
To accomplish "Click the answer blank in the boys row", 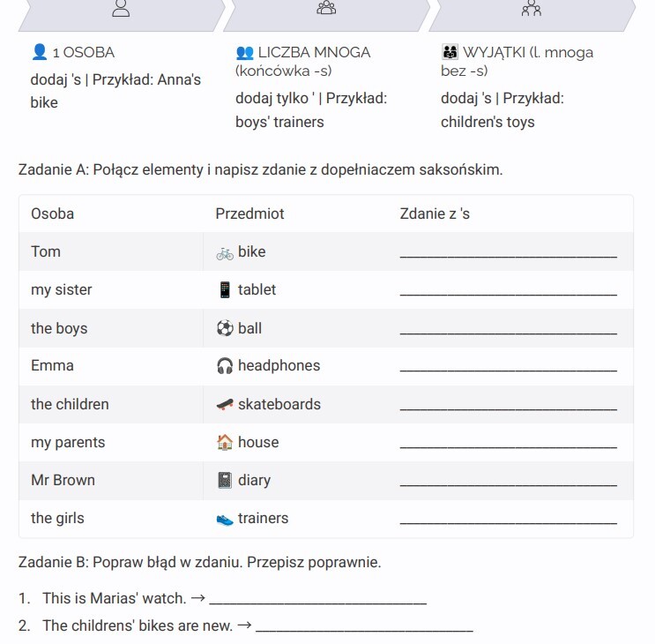I will click(508, 330).
